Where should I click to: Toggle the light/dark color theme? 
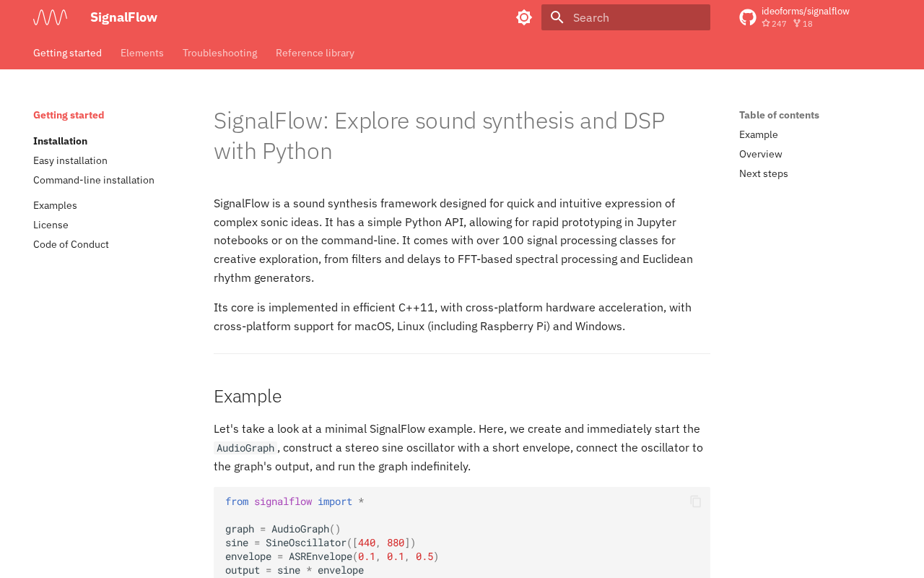tap(524, 17)
